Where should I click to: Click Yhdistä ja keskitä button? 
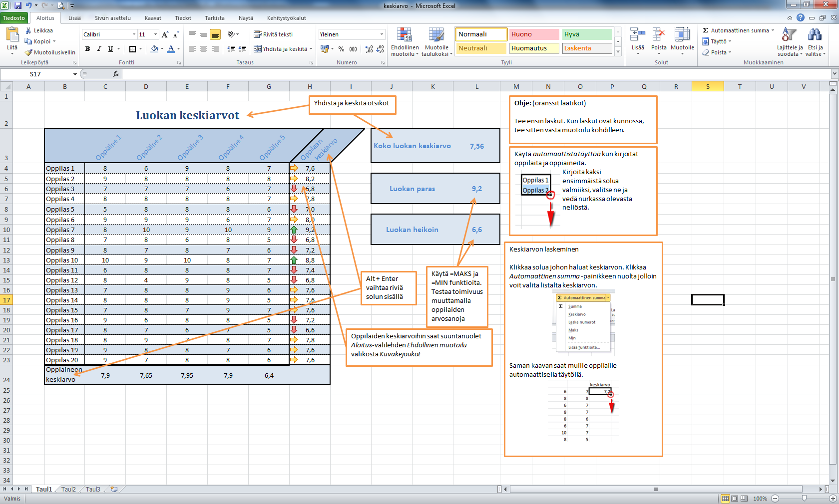tap(281, 49)
